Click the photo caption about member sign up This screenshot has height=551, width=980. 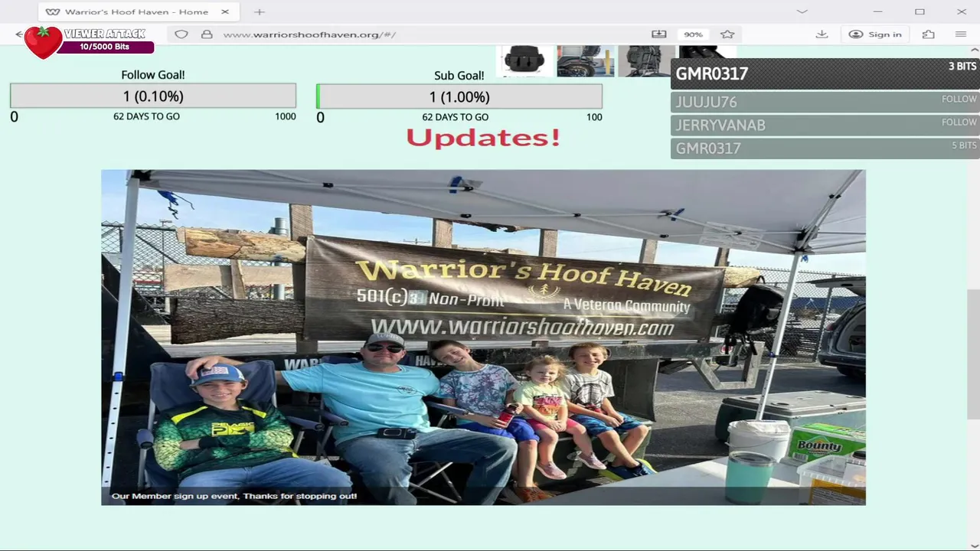(x=234, y=496)
